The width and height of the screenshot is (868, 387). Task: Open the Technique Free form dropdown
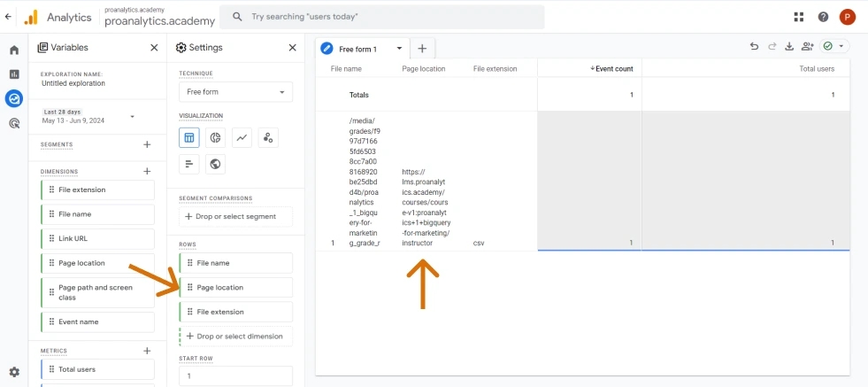point(236,92)
